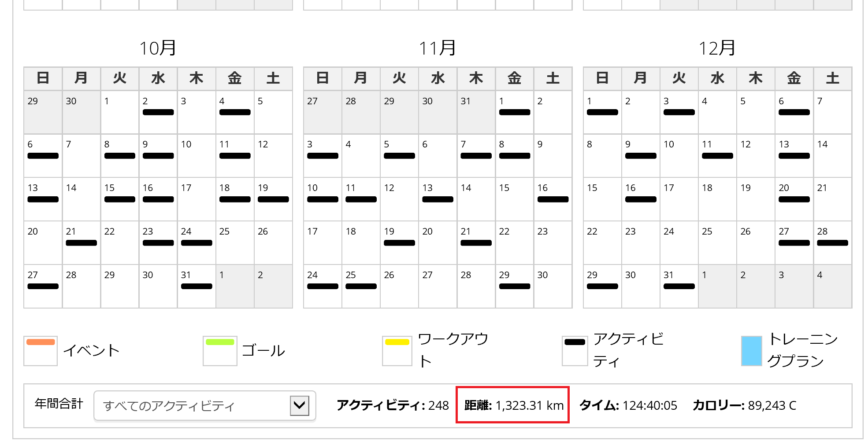This screenshot has height=441, width=868.
Task: Select the activity bar on October 11
Action: pyautogui.click(x=235, y=156)
